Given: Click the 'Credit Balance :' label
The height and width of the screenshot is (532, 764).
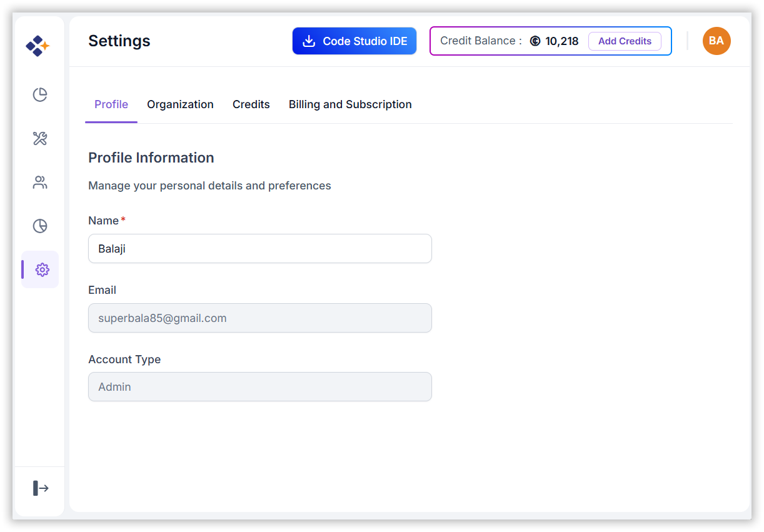Looking at the screenshot, I should pos(481,41).
